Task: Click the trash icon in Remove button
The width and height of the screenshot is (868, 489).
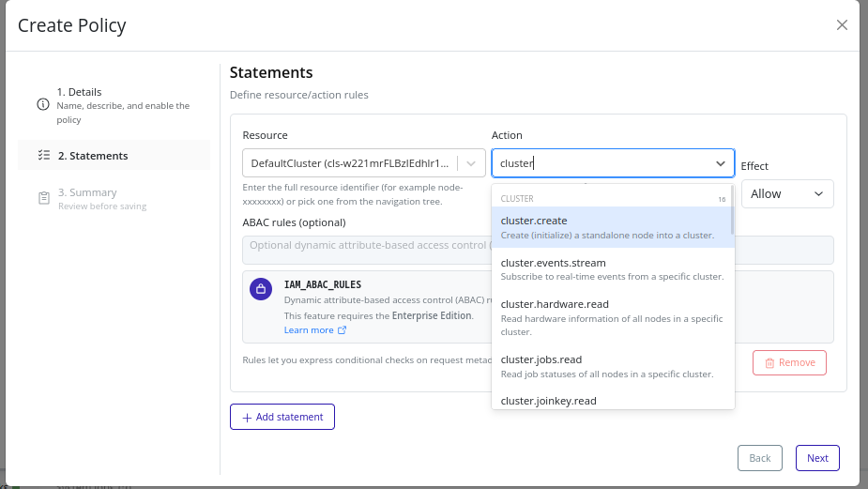Action: click(769, 362)
